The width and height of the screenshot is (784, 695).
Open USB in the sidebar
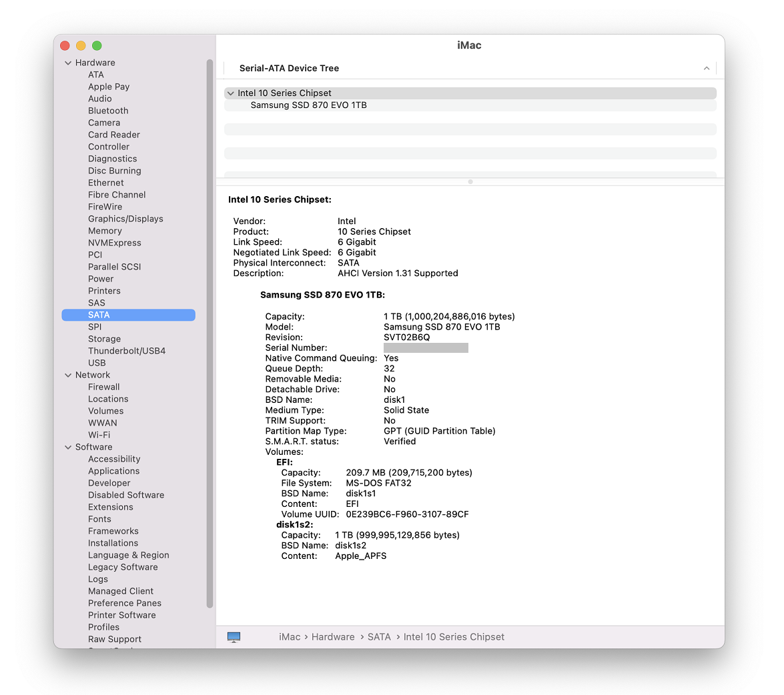(97, 363)
